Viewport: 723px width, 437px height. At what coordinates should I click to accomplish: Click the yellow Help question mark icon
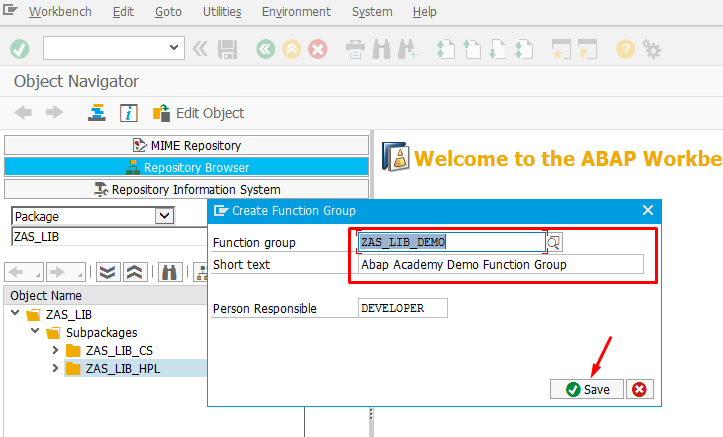[x=625, y=49]
